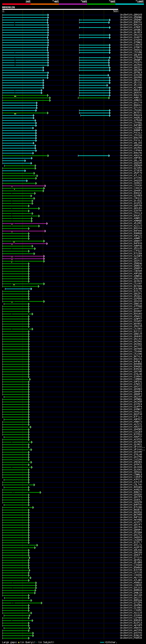146x644 pixels.
Task: Select the UniRef100_A1DP78 label
Action: [x=131, y=548]
